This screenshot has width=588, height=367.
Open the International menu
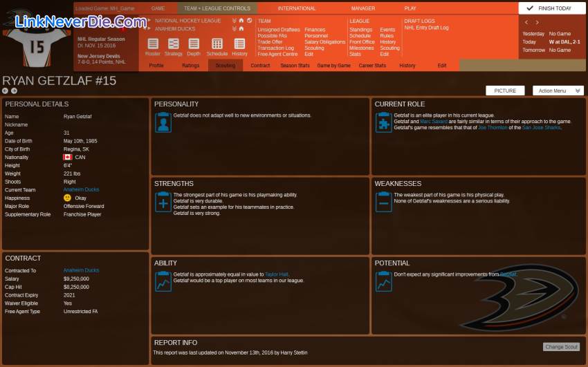click(297, 8)
